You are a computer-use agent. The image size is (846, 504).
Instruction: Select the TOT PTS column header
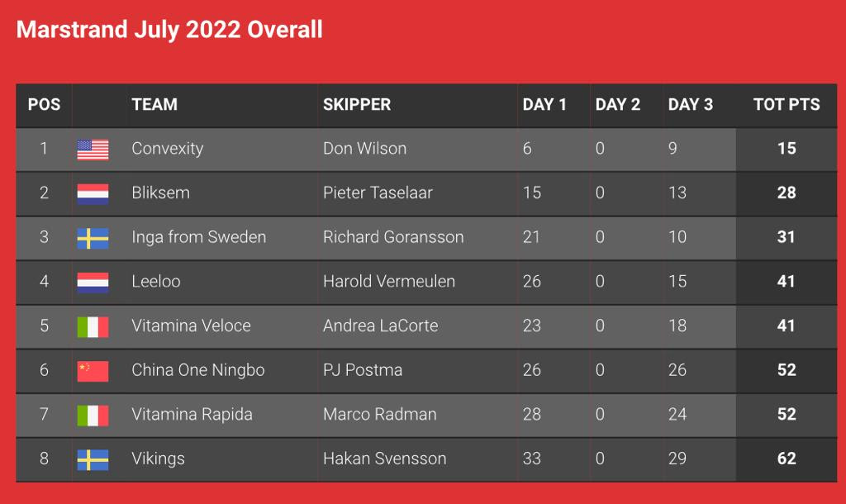pos(787,104)
